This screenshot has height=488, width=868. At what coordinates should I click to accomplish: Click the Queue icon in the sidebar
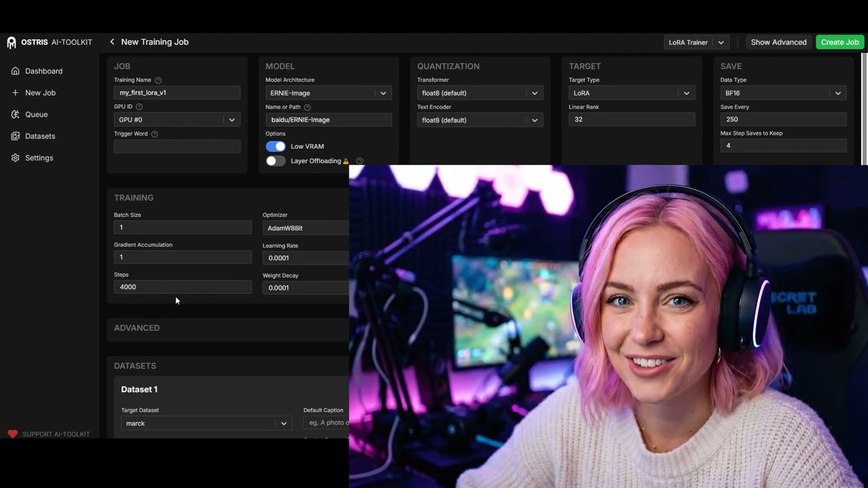click(16, 115)
